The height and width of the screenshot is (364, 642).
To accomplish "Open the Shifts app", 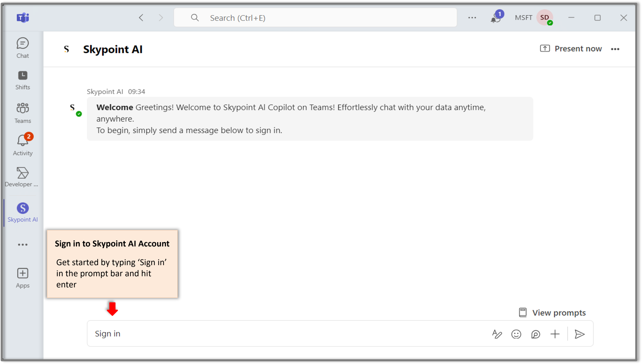I will tap(22, 80).
